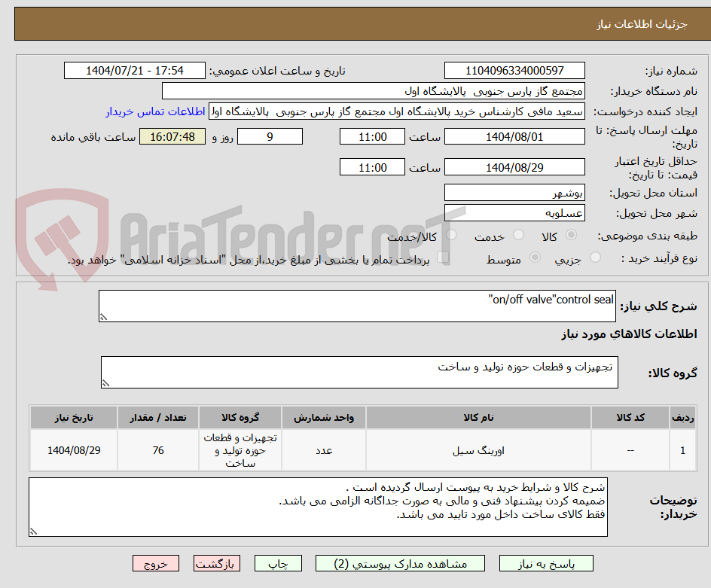The width and height of the screenshot is (711, 588).
Task: Click the resize handle of توضیحات خریدار textbox
Action: (x=33, y=532)
